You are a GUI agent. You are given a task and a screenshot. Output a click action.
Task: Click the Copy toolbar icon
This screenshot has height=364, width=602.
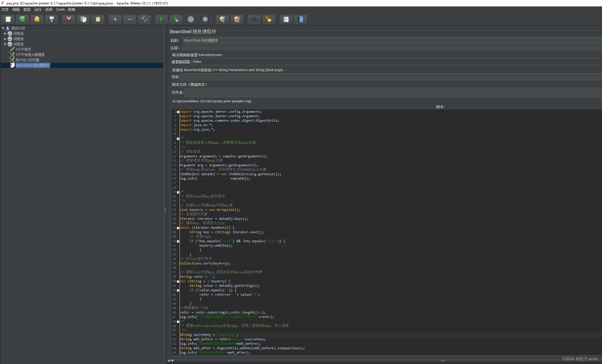(x=83, y=19)
